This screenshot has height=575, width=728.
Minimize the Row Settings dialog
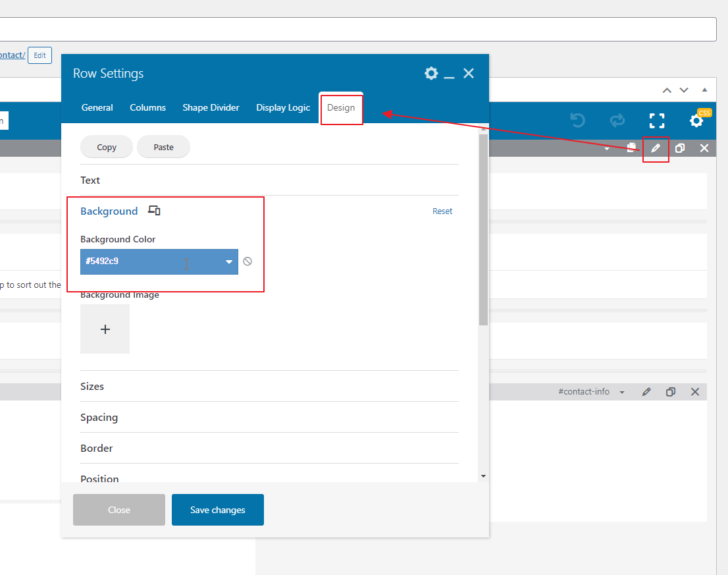tap(449, 76)
